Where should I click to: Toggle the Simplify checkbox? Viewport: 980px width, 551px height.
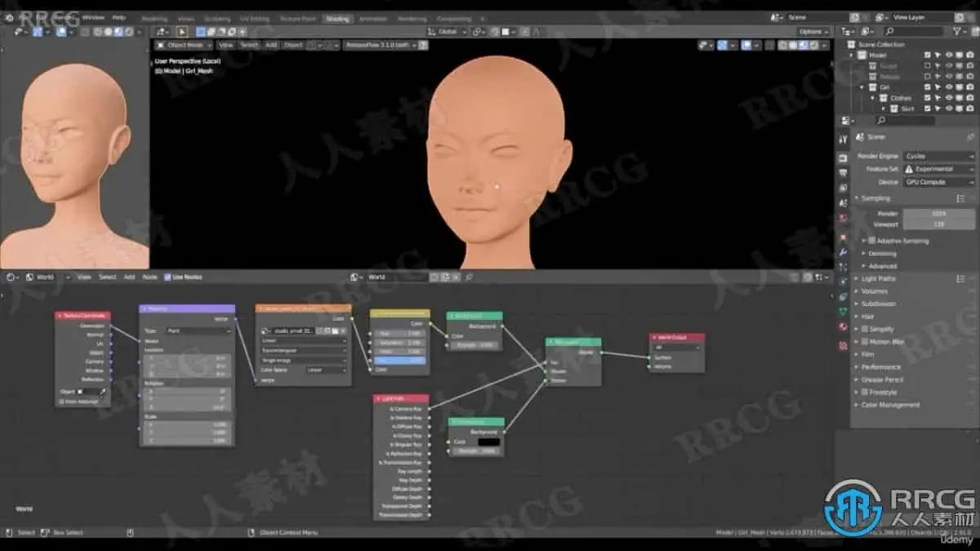(865, 329)
